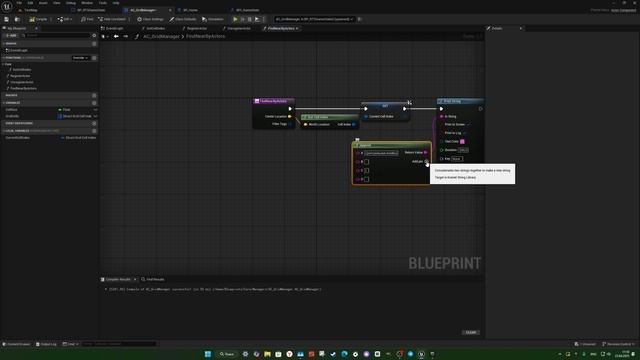Click the Find toolbar button

pos(87,19)
